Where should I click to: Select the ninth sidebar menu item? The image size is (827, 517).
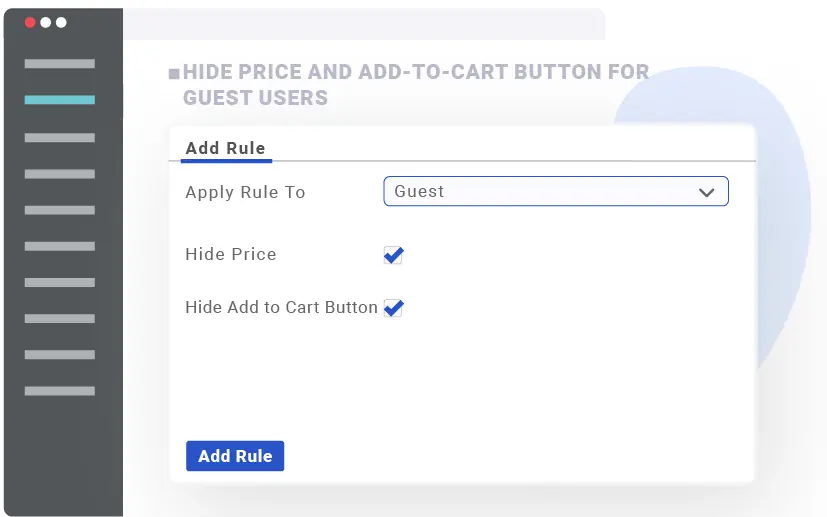(60, 354)
